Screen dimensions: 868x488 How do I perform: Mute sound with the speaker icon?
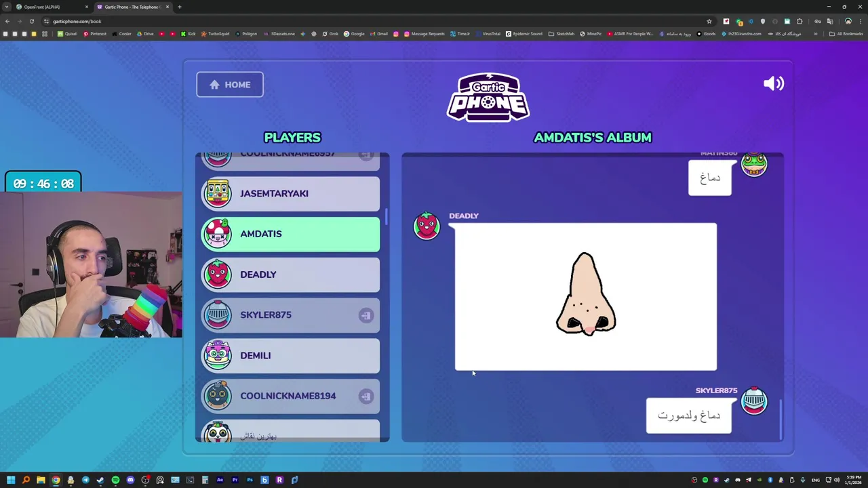point(773,83)
